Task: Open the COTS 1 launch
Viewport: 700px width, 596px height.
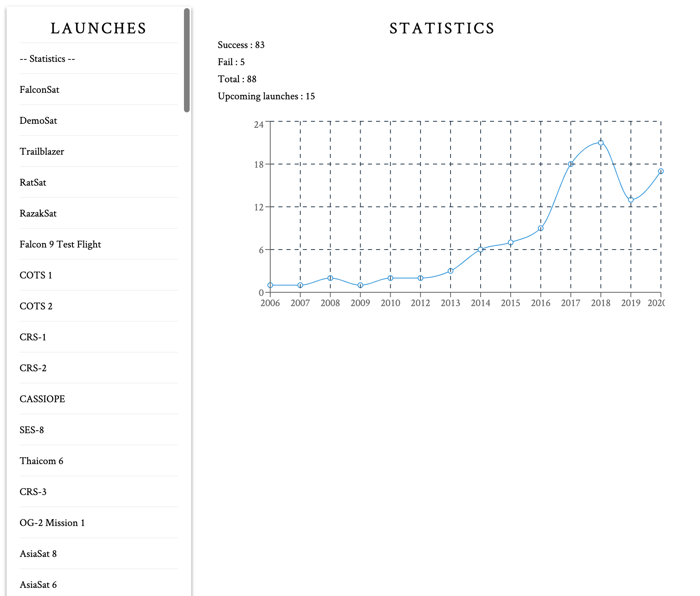Action: click(x=99, y=275)
